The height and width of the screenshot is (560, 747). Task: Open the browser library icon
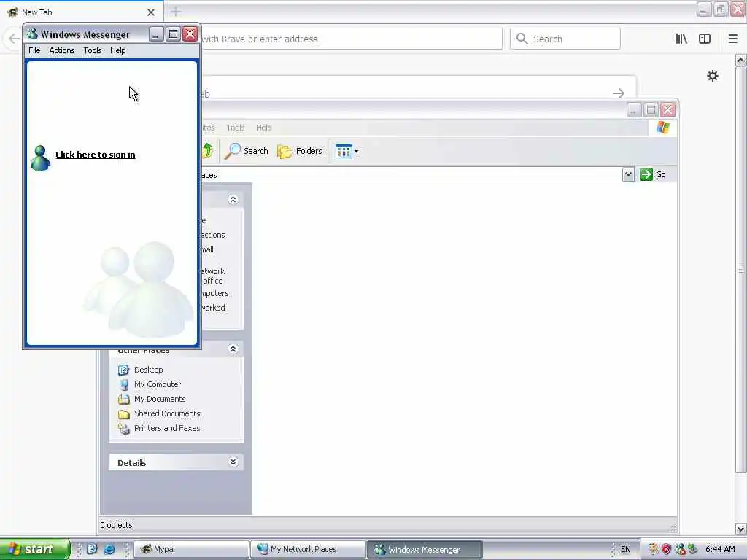coord(682,39)
